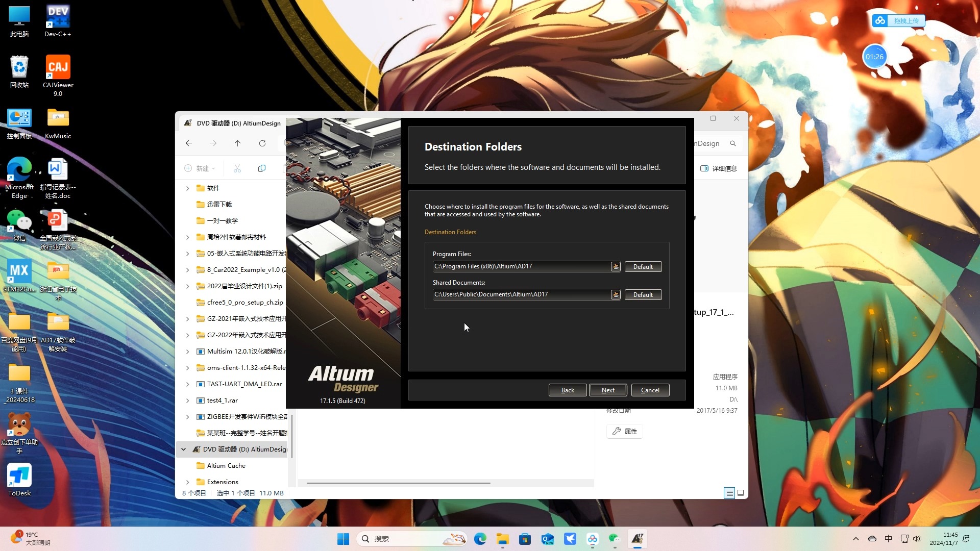The height and width of the screenshot is (551, 980).
Task: Open the WeChat desktop shortcut
Action: (19, 225)
